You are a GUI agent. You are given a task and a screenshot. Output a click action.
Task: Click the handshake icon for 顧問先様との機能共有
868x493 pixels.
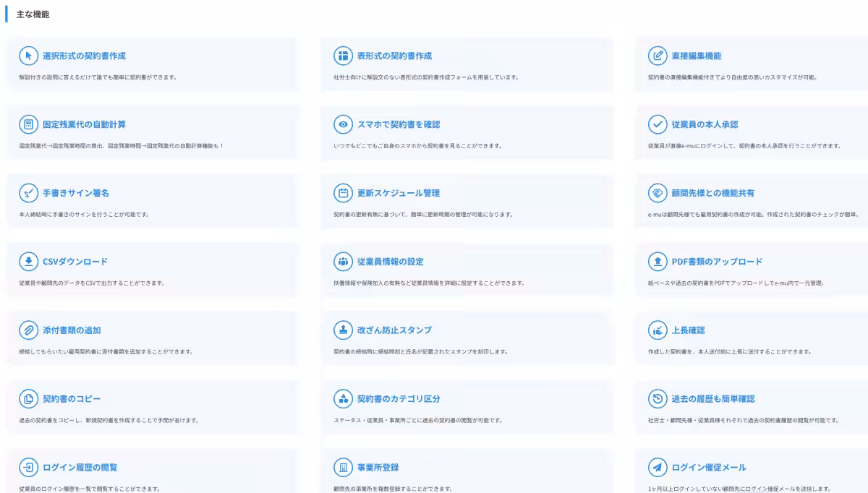(658, 193)
